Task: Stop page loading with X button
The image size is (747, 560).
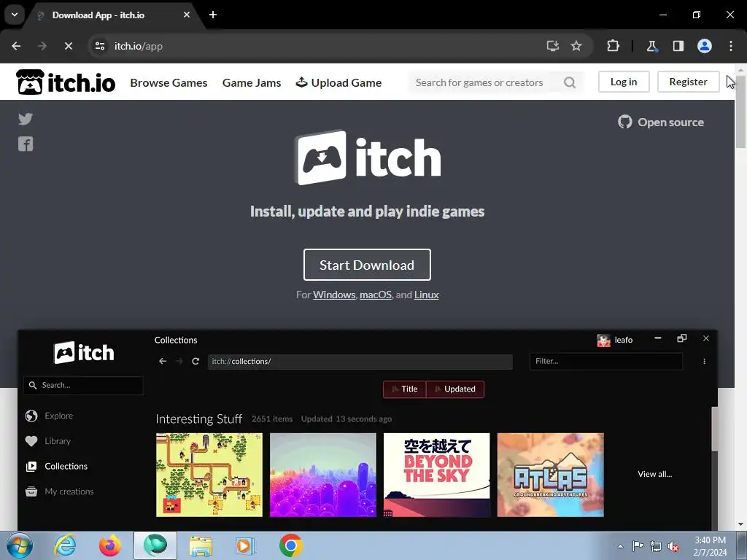Action: pos(68,46)
